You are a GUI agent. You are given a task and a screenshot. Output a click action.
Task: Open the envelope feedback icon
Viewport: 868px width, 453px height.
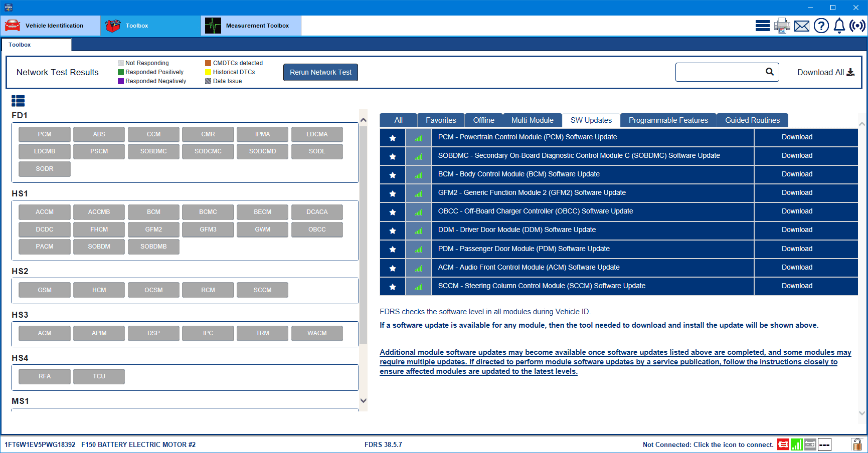(801, 26)
